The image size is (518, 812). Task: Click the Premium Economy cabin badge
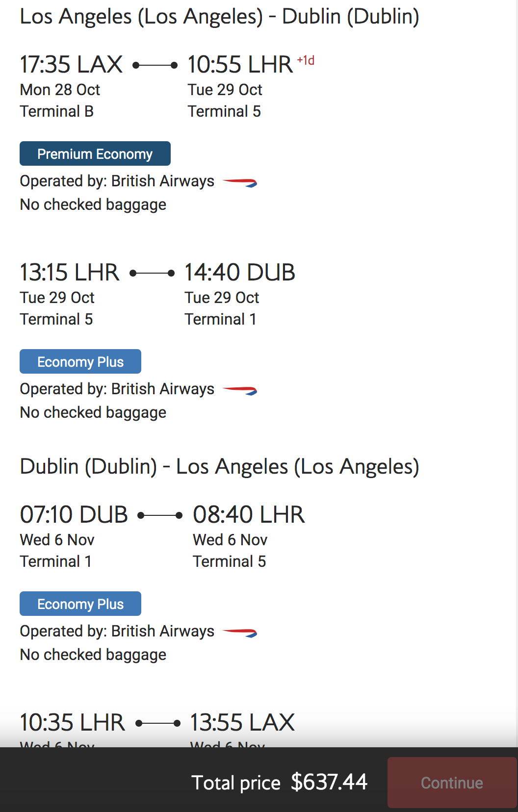(x=95, y=154)
